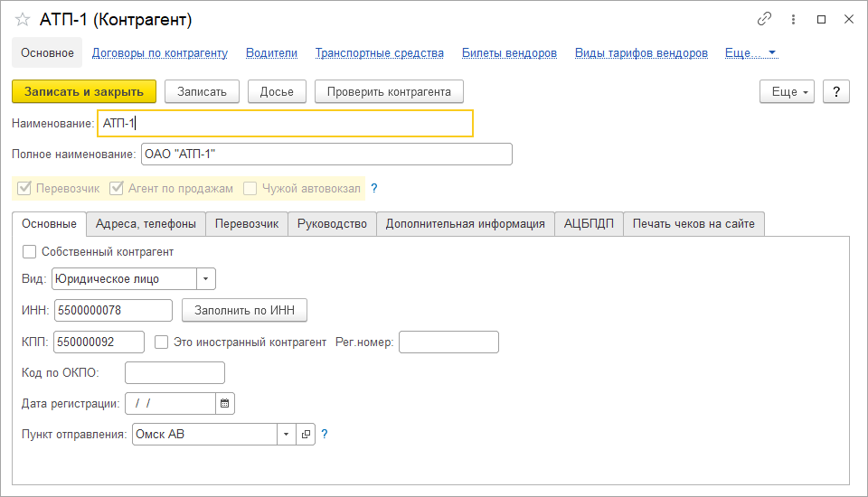Open Договоры по контрагенту link

[x=160, y=53]
